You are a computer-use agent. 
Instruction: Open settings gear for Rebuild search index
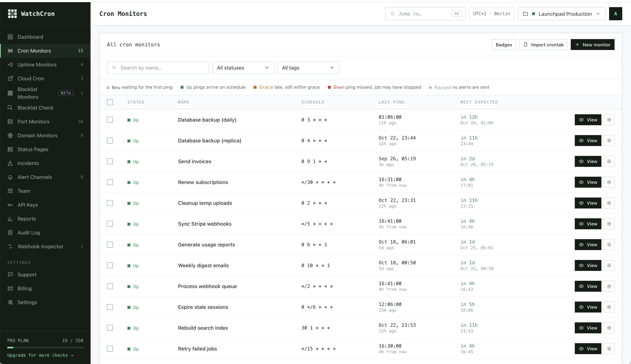click(x=609, y=328)
